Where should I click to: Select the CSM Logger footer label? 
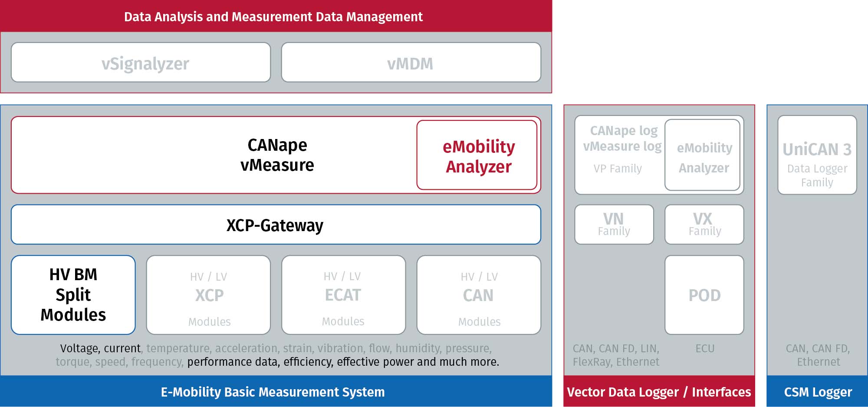pyautogui.click(x=818, y=392)
